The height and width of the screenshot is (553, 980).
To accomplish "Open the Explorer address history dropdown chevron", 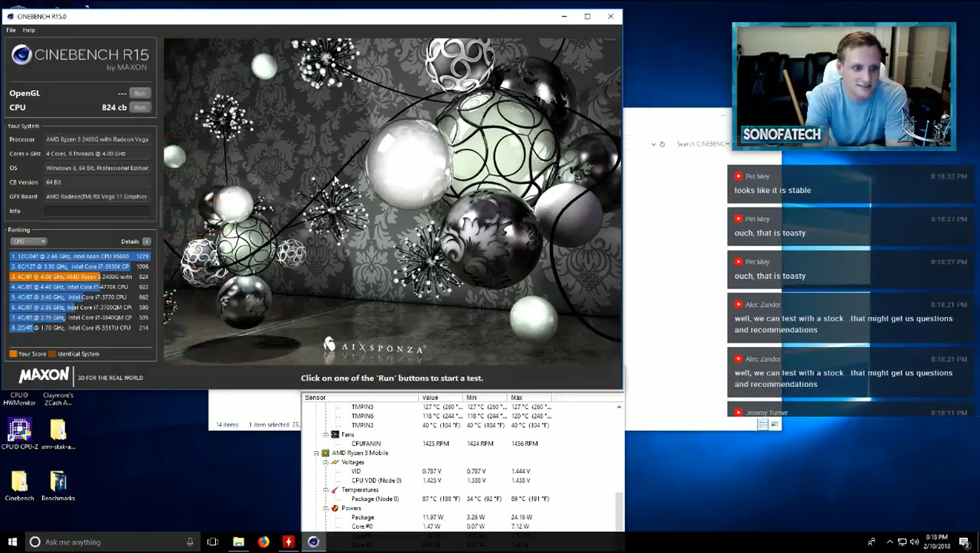I will click(653, 144).
